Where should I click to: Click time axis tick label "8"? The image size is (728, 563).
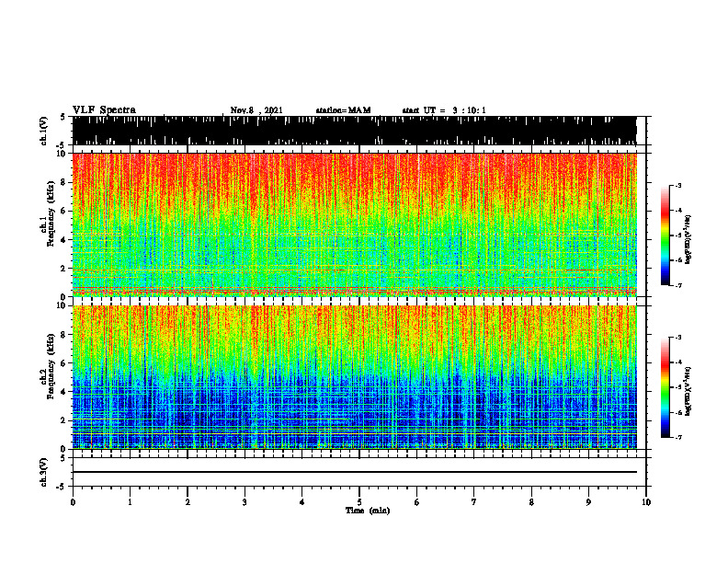click(x=531, y=502)
